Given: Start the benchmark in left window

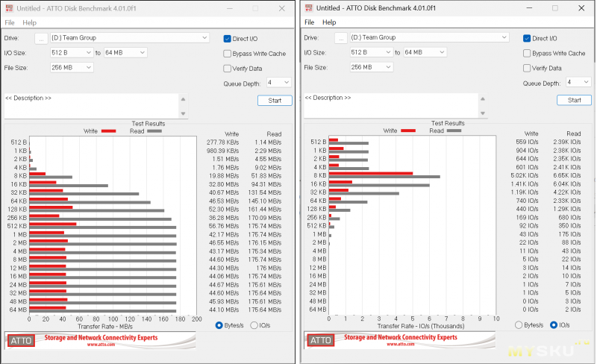Looking at the screenshot, I should pyautogui.click(x=275, y=101).
